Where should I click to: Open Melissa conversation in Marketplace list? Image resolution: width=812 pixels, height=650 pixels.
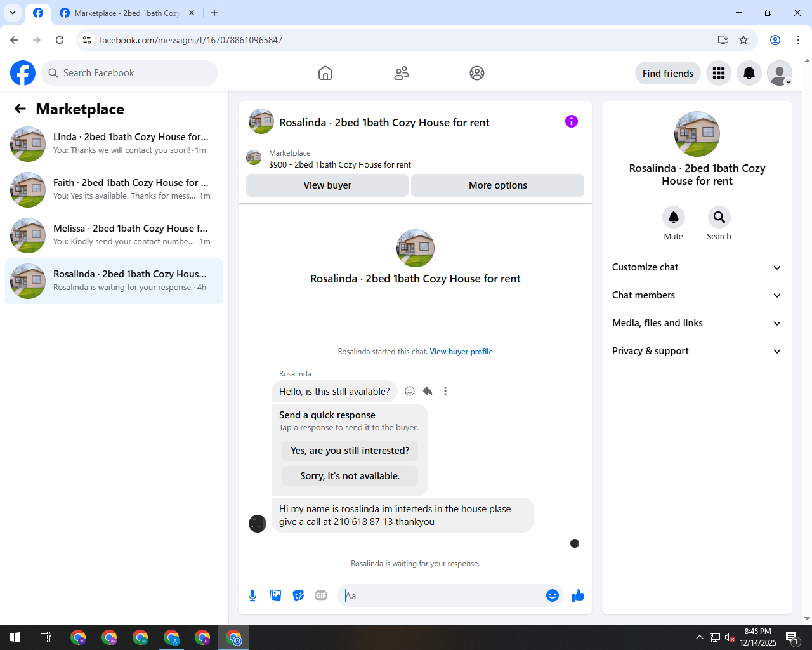click(x=114, y=235)
